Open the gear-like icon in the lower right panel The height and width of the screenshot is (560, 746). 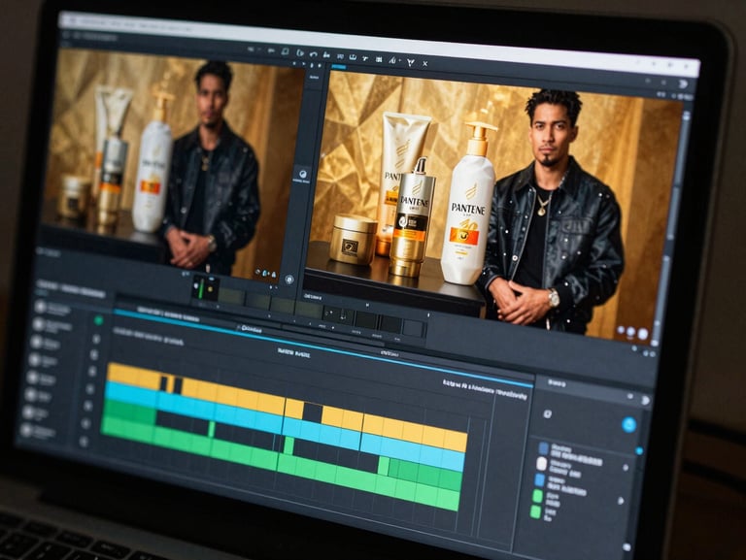[547, 414]
